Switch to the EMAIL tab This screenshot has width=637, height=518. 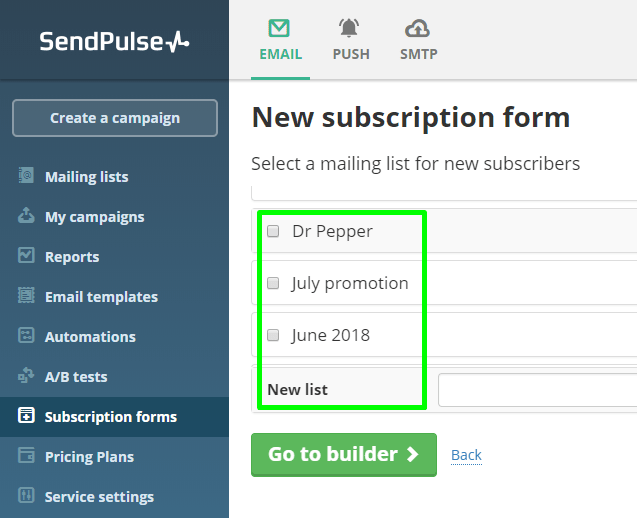(x=280, y=40)
